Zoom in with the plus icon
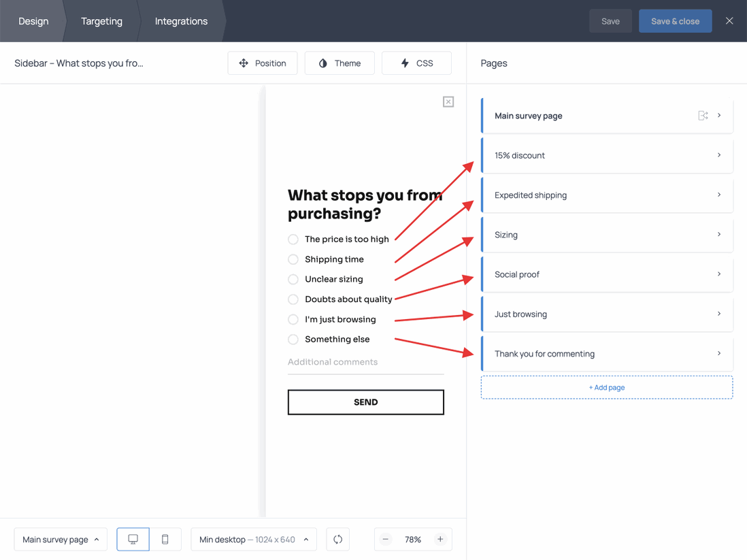The image size is (747, 560). [440, 539]
